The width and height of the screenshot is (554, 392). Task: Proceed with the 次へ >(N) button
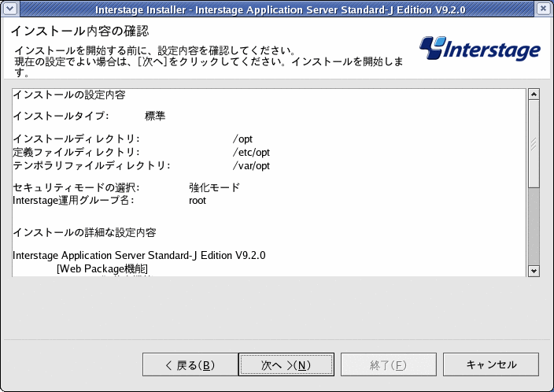[286, 364]
